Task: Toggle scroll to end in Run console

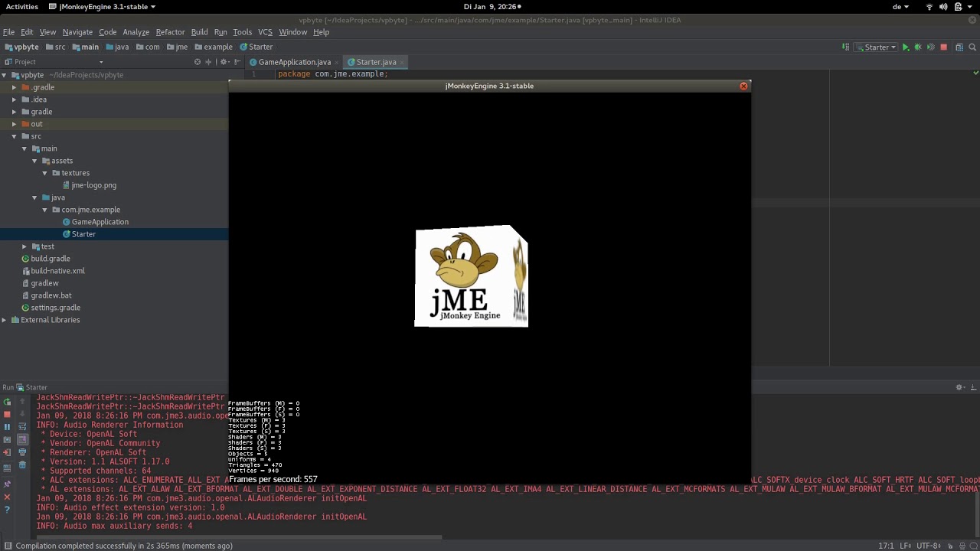Action: point(22,439)
